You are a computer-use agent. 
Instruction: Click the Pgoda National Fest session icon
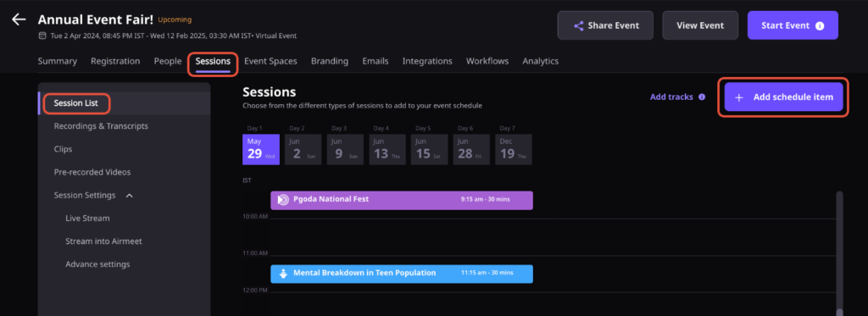[x=283, y=199]
